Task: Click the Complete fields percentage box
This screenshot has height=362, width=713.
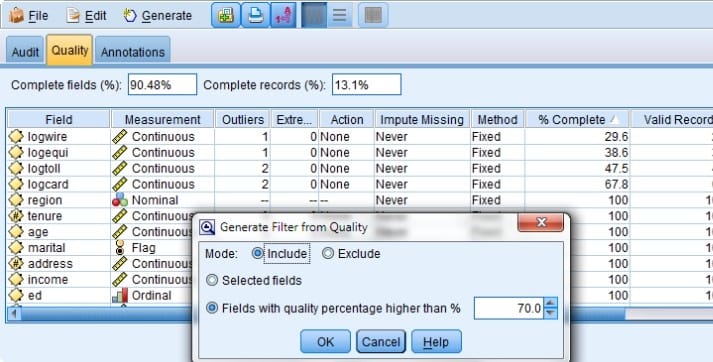Action: coord(162,85)
